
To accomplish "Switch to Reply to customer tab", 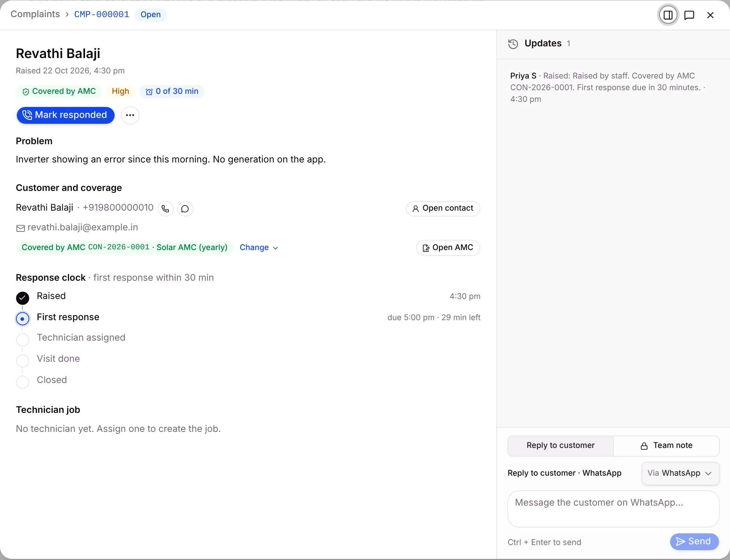I will point(561,446).
